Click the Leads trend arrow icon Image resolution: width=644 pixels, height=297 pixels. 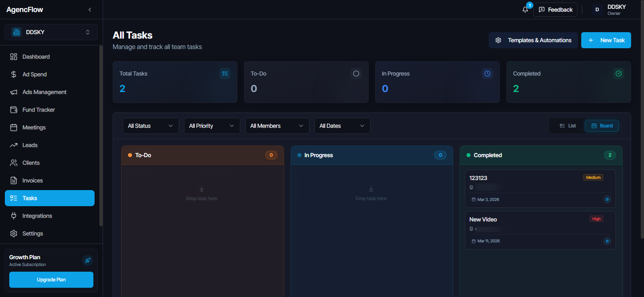[14, 145]
